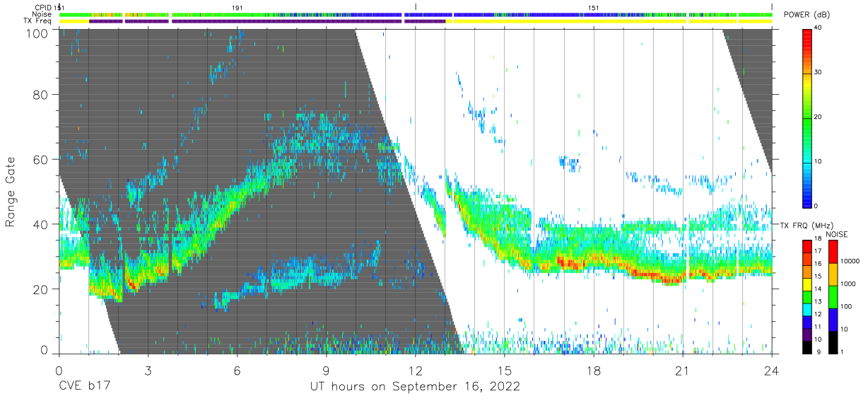Click the x-axis tick label '12'

[x=415, y=371]
